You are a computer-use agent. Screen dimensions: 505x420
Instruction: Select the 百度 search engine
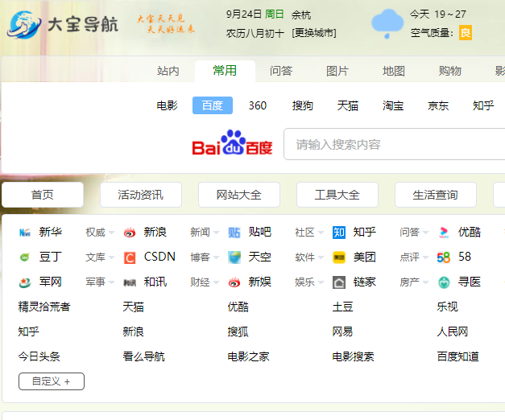tap(213, 105)
